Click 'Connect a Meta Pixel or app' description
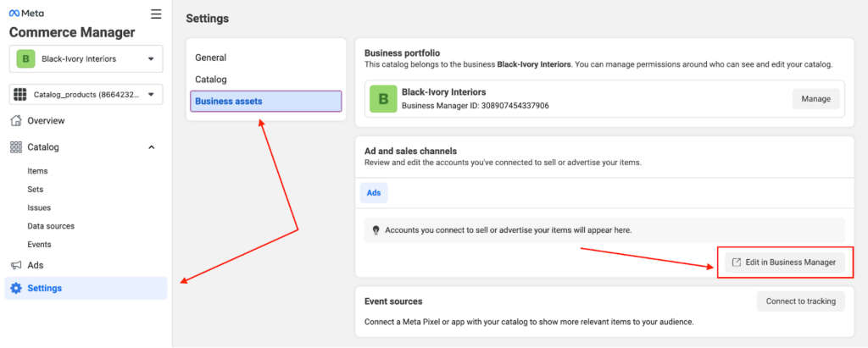868x348 pixels. (x=529, y=322)
